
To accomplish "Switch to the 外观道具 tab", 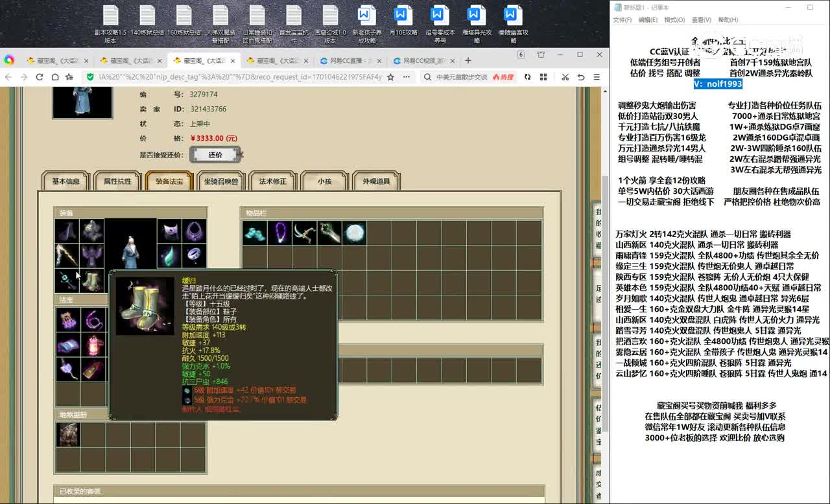I will [376, 181].
